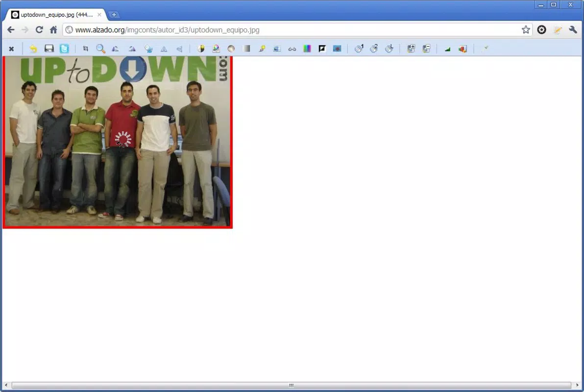Open the color adjustment palette icon

pos(216,49)
